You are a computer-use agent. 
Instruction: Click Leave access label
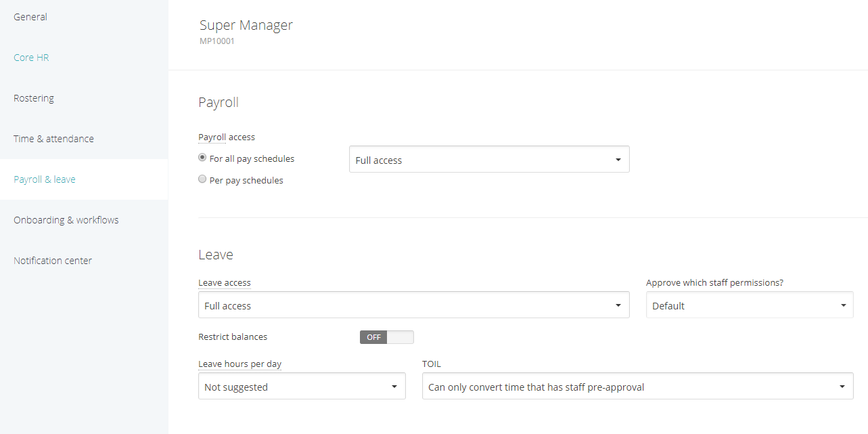point(225,282)
